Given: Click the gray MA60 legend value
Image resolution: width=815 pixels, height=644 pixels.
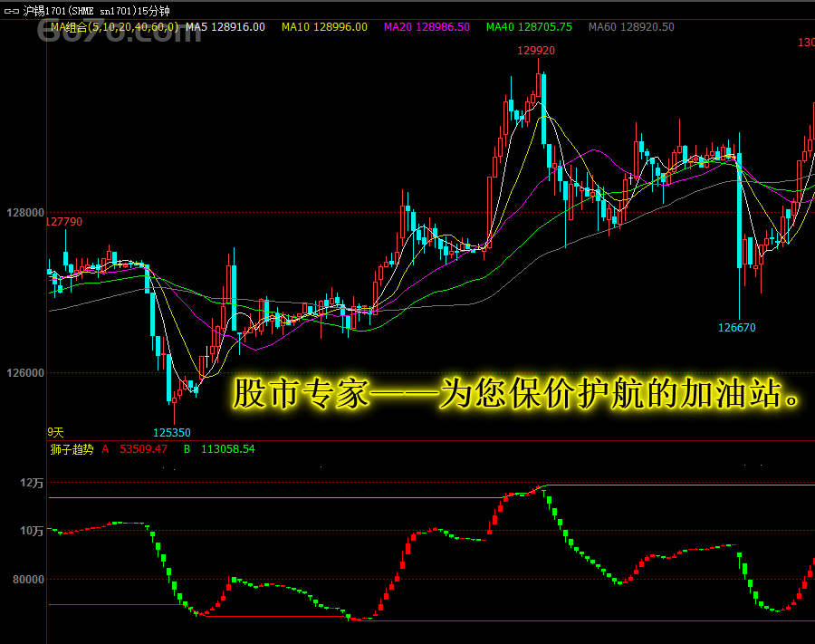Looking at the screenshot, I should click(x=631, y=27).
